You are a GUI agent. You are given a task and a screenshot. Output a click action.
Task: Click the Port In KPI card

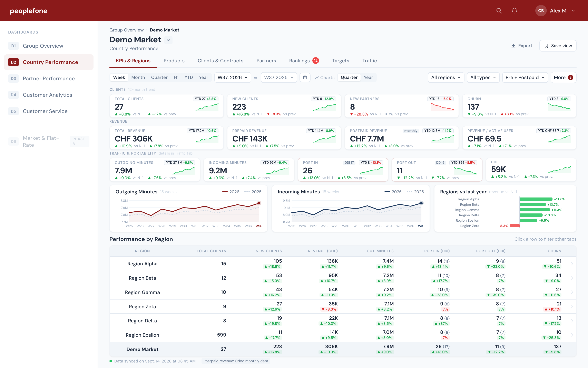click(x=343, y=170)
